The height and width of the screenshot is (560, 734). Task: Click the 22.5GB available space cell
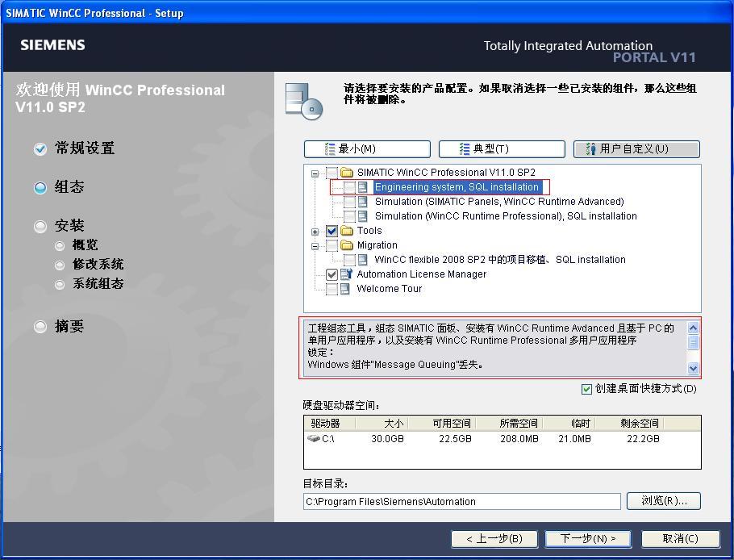(x=455, y=439)
